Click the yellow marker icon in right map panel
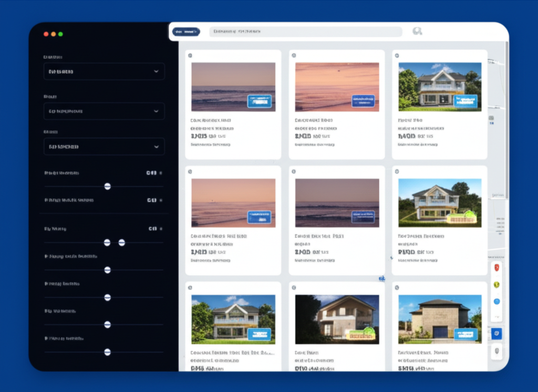 (496, 285)
